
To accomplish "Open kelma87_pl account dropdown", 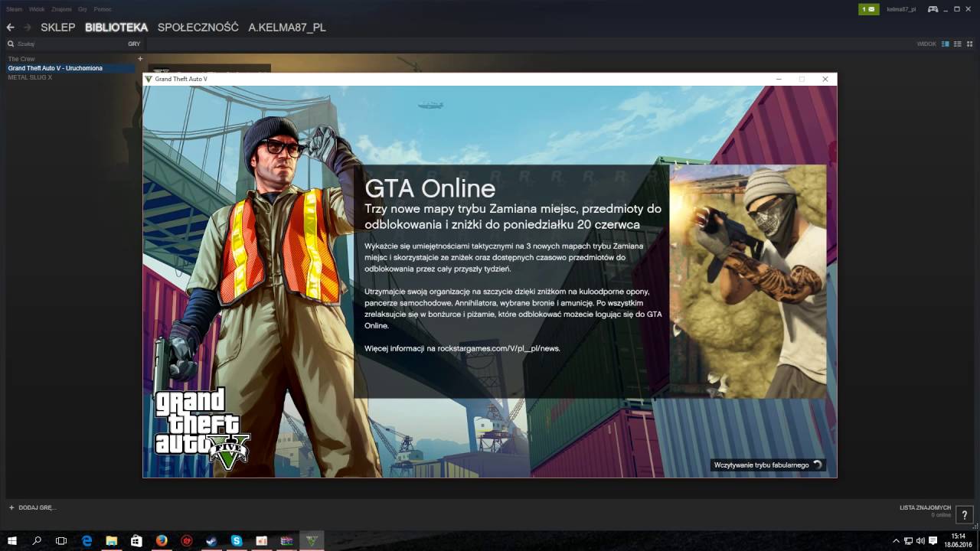I will coord(902,9).
